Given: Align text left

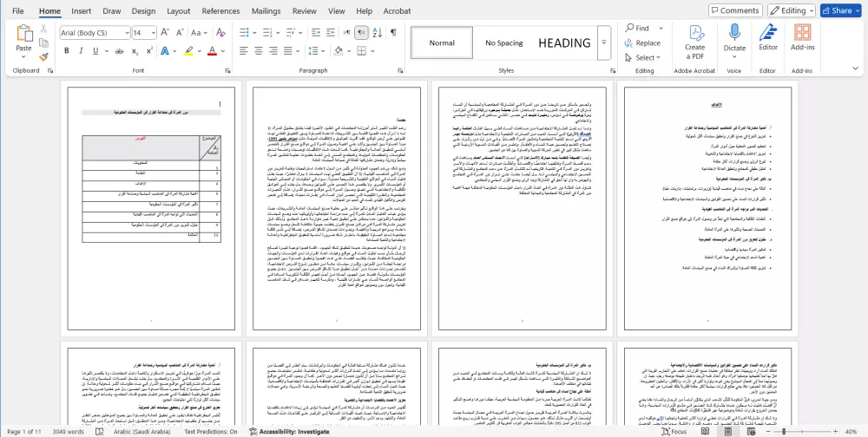Looking at the screenshot, I should pos(244,51).
